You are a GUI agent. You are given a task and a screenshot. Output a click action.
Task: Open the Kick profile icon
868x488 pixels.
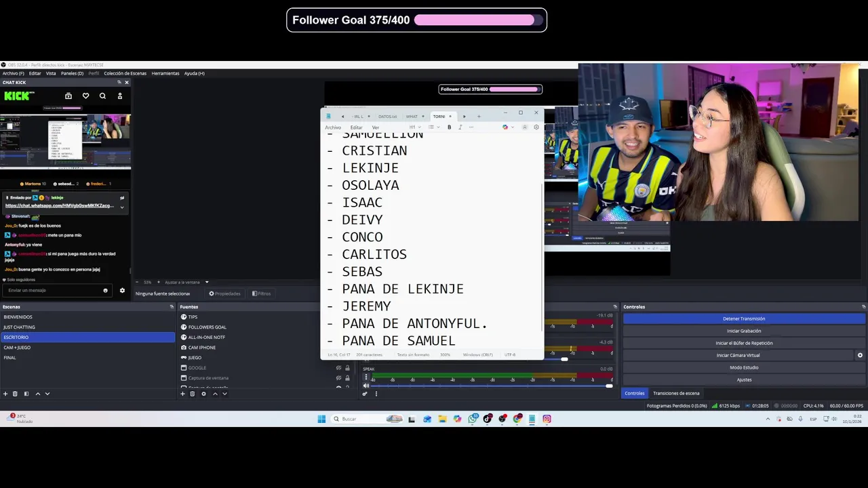120,96
